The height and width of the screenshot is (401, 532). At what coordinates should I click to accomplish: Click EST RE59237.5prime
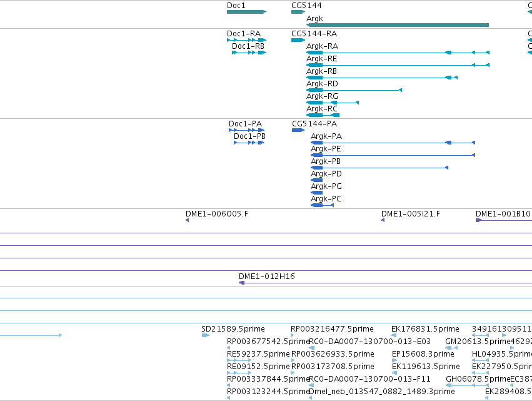click(x=239, y=360)
